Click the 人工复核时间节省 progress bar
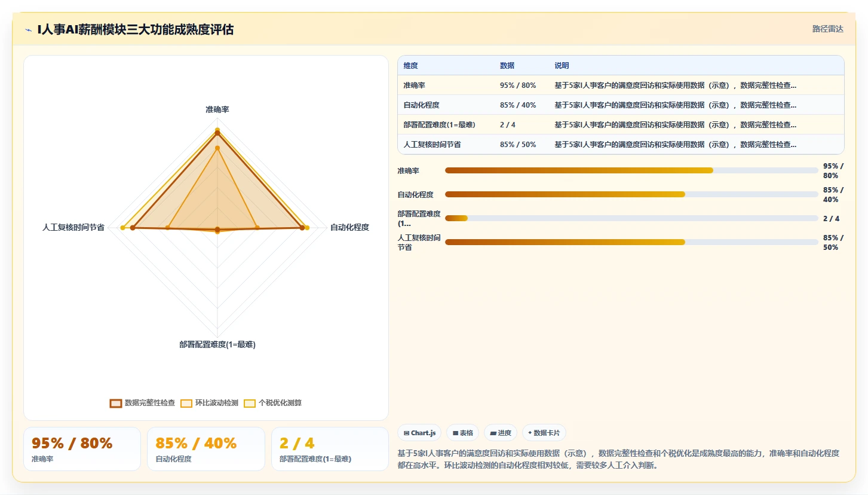This screenshot has width=868, height=495. tap(631, 242)
